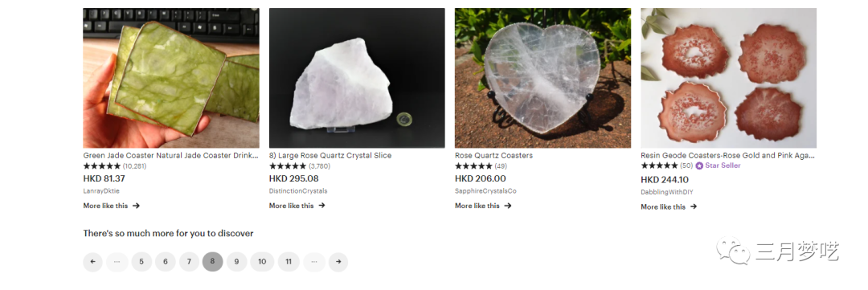Visit the DabblingWithDIY shop name
The width and height of the screenshot is (868, 290).
[667, 192]
